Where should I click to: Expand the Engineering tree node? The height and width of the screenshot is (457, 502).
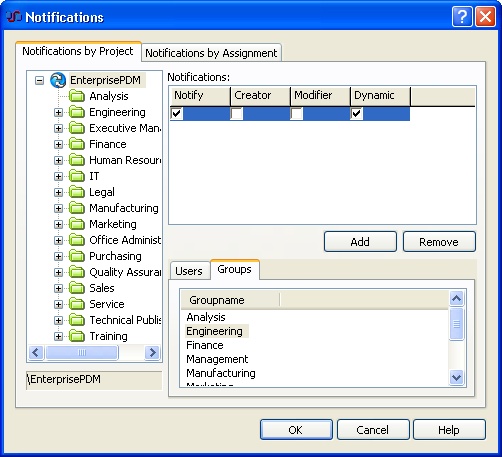coord(58,112)
